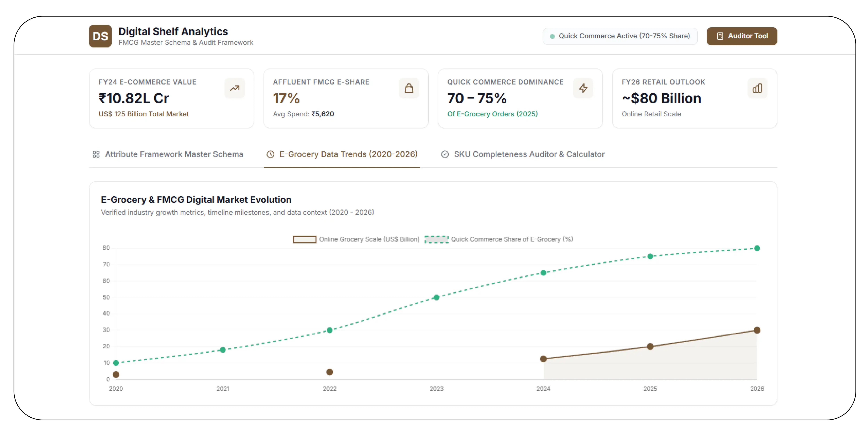
Task: Click the 17% affluent e-share value
Action: (286, 98)
